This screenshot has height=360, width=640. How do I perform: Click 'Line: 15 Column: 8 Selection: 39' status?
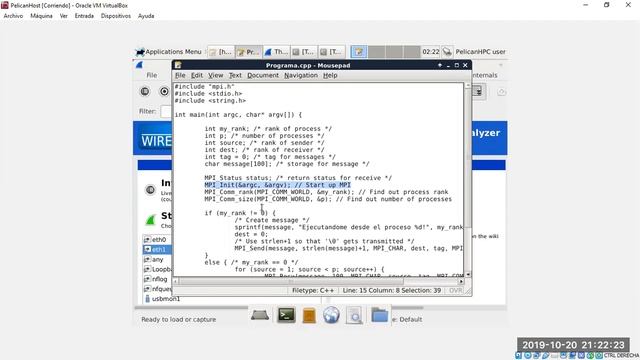392,290
